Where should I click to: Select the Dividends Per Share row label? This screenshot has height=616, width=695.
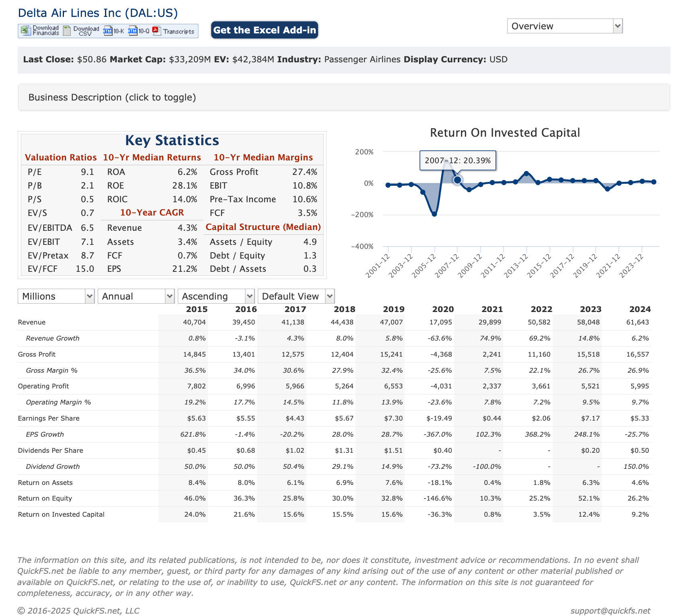pyautogui.click(x=51, y=450)
